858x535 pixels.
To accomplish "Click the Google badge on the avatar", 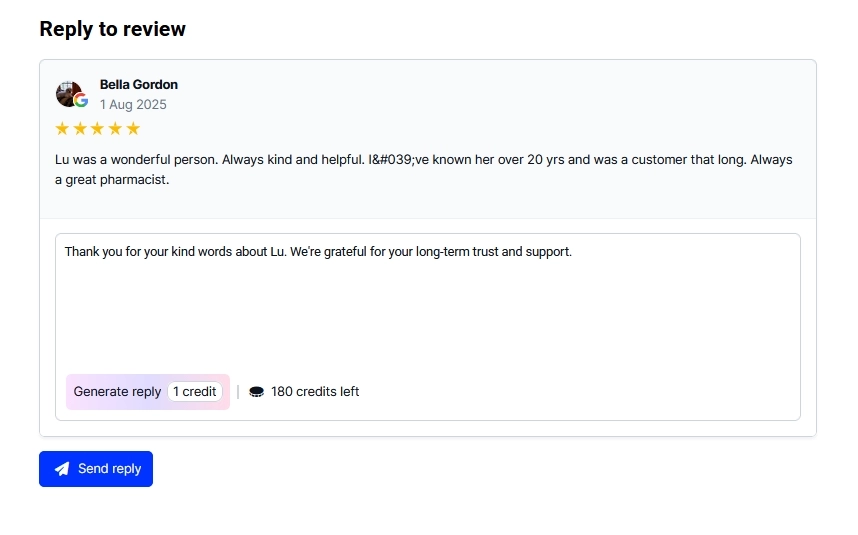I will tap(81, 101).
